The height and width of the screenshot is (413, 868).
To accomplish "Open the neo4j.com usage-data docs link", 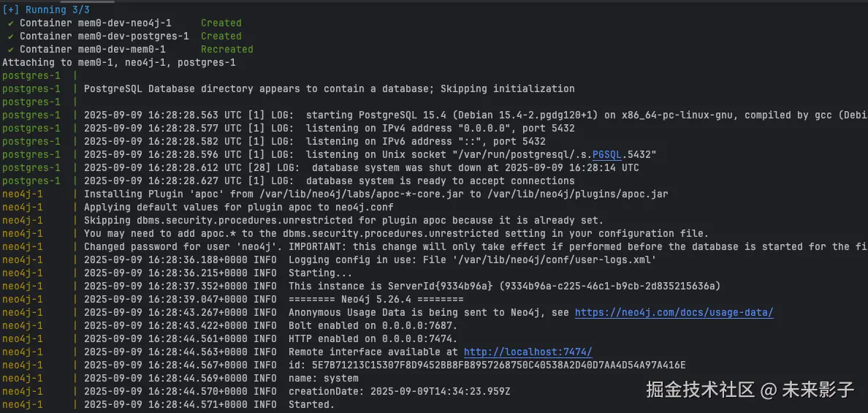I will 674,313.
